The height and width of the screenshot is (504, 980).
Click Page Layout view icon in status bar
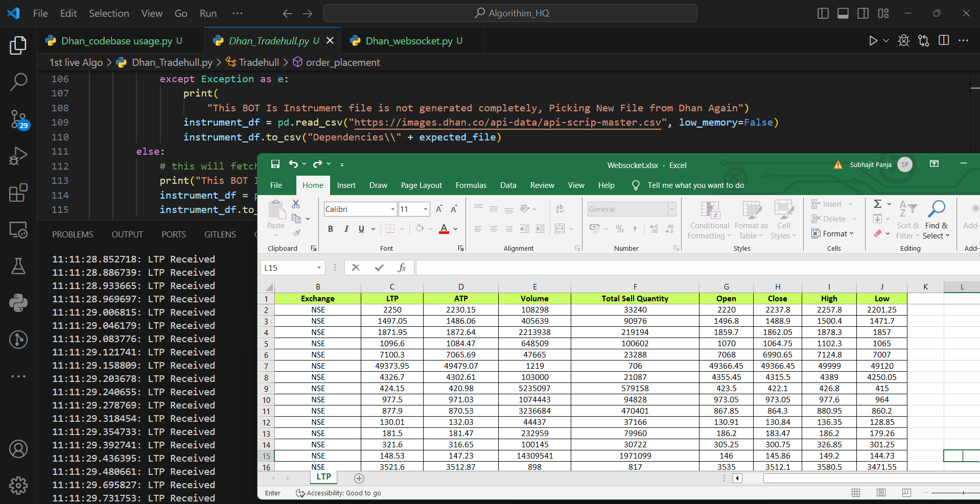(x=881, y=493)
